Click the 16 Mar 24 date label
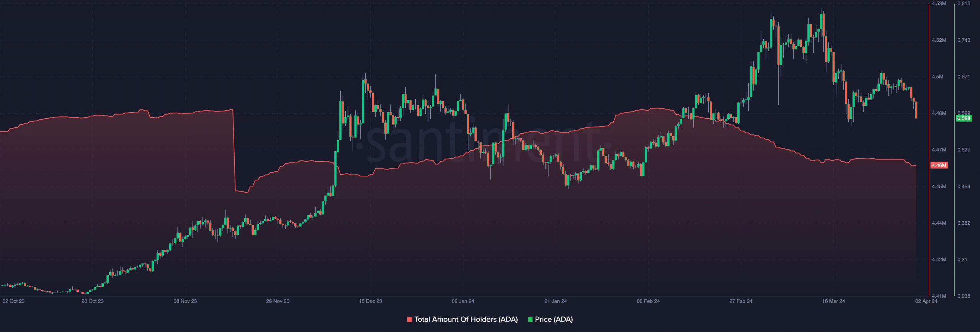The width and height of the screenshot is (980, 332). 833,301
